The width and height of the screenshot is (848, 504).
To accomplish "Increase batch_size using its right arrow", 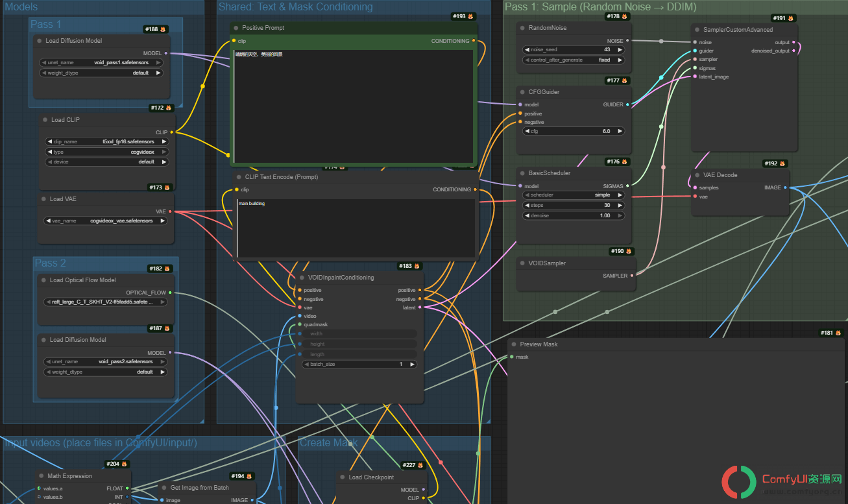I will pos(413,365).
